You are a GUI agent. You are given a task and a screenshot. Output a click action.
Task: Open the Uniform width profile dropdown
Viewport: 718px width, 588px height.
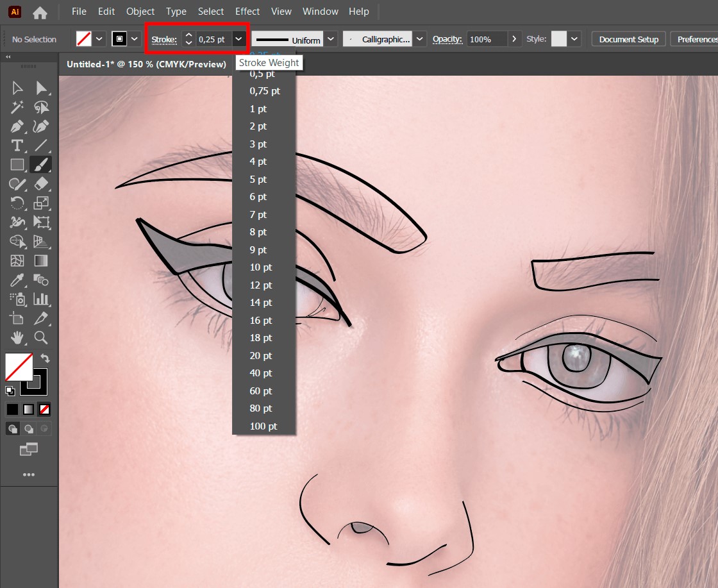(x=330, y=39)
